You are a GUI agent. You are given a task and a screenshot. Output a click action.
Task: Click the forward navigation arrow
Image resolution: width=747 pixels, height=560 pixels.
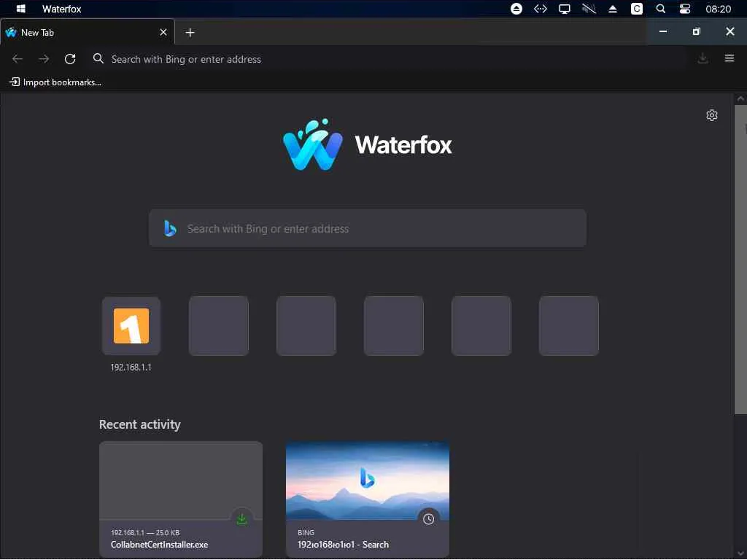tap(44, 59)
